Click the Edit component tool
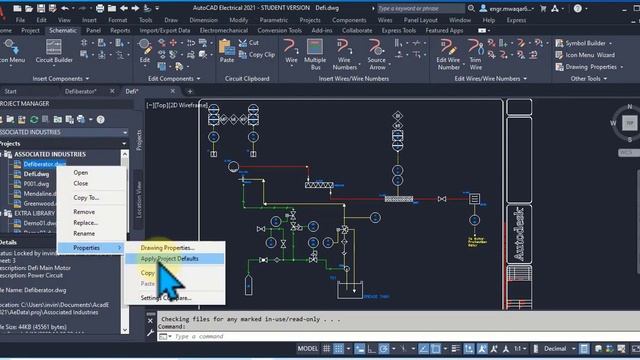640x360 pixels. tap(144, 51)
